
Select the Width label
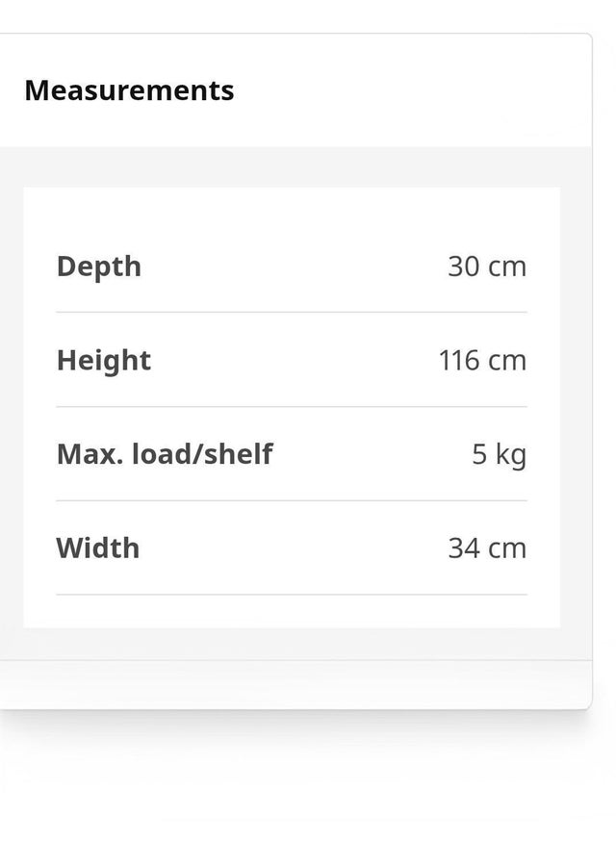click(98, 548)
